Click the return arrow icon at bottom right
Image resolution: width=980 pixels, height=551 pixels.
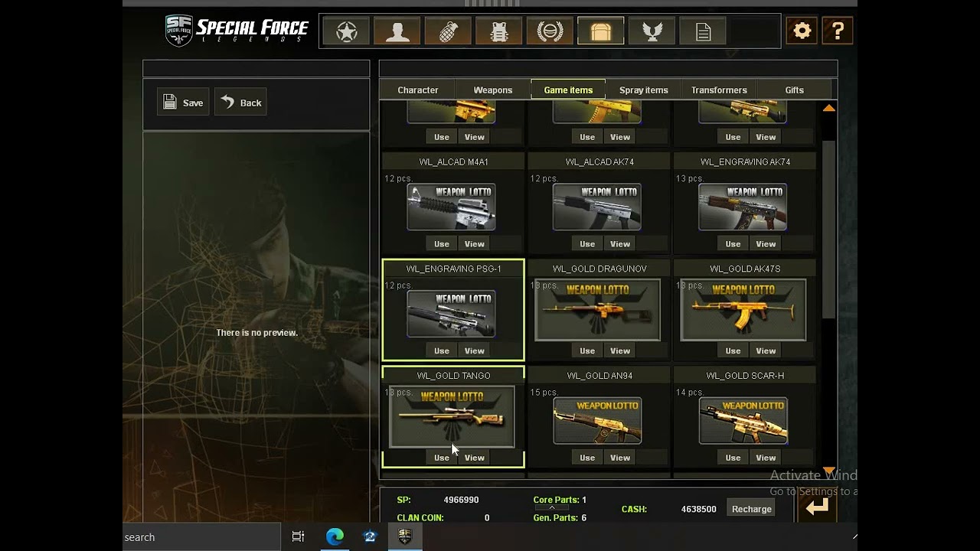[x=817, y=507]
